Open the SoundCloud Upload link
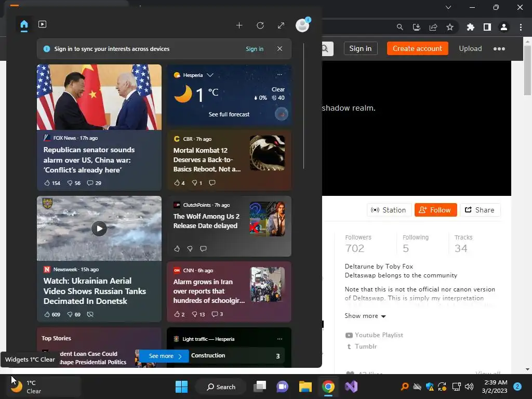 click(x=470, y=48)
